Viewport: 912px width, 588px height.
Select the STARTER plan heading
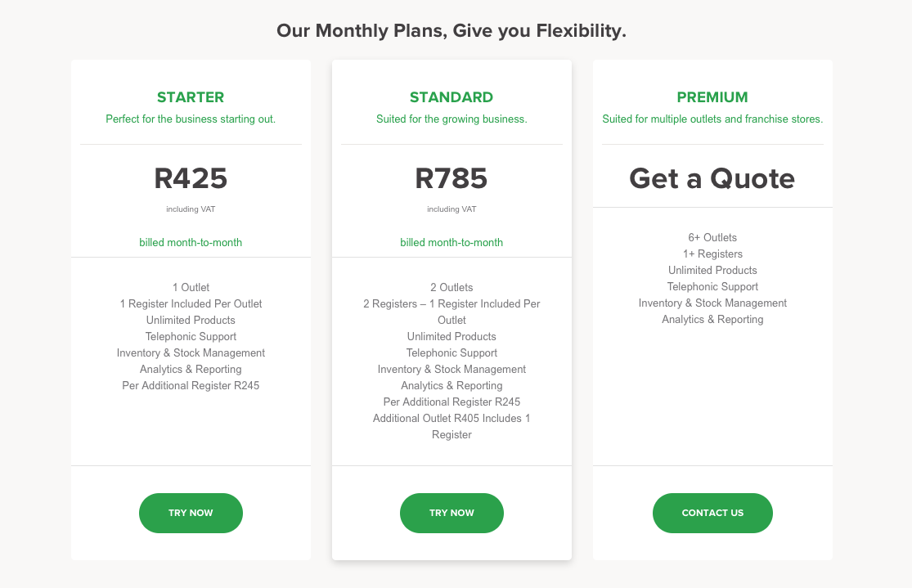tap(191, 97)
